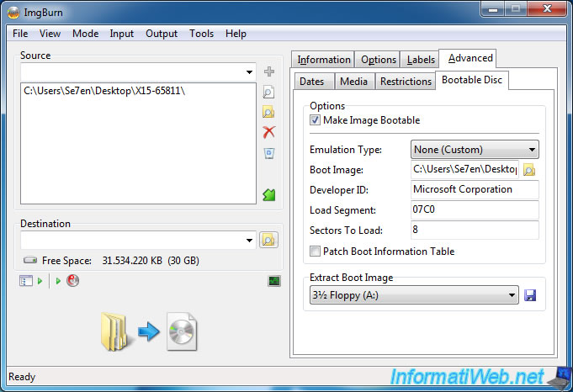Click the clear source list bin icon
The image size is (573, 392).
click(269, 153)
